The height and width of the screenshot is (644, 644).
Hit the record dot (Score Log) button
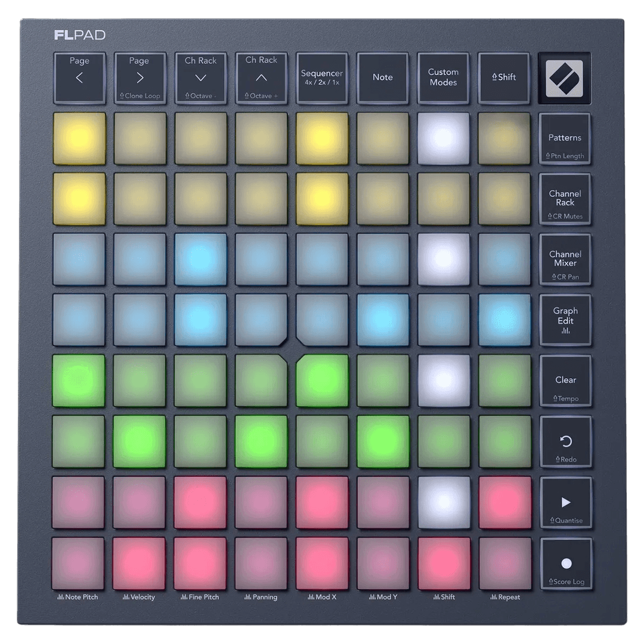click(566, 564)
